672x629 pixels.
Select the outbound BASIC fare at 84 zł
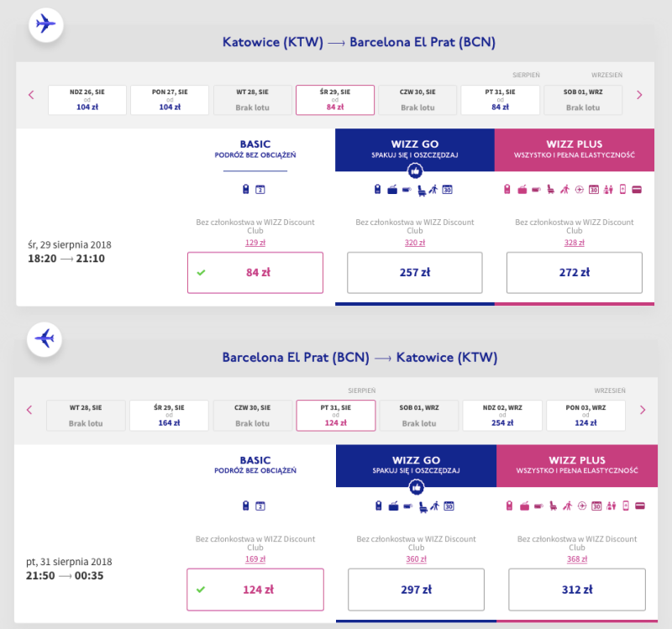point(255,272)
